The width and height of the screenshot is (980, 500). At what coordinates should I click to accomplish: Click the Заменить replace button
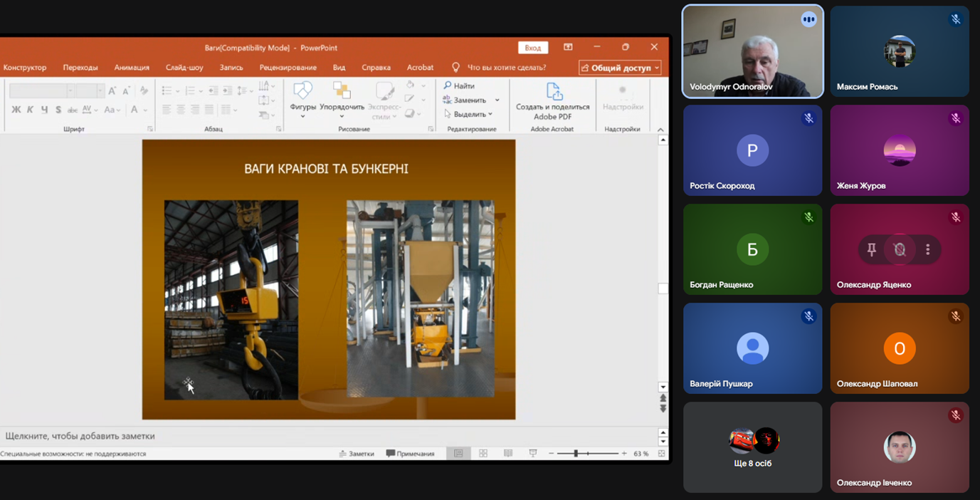click(466, 100)
